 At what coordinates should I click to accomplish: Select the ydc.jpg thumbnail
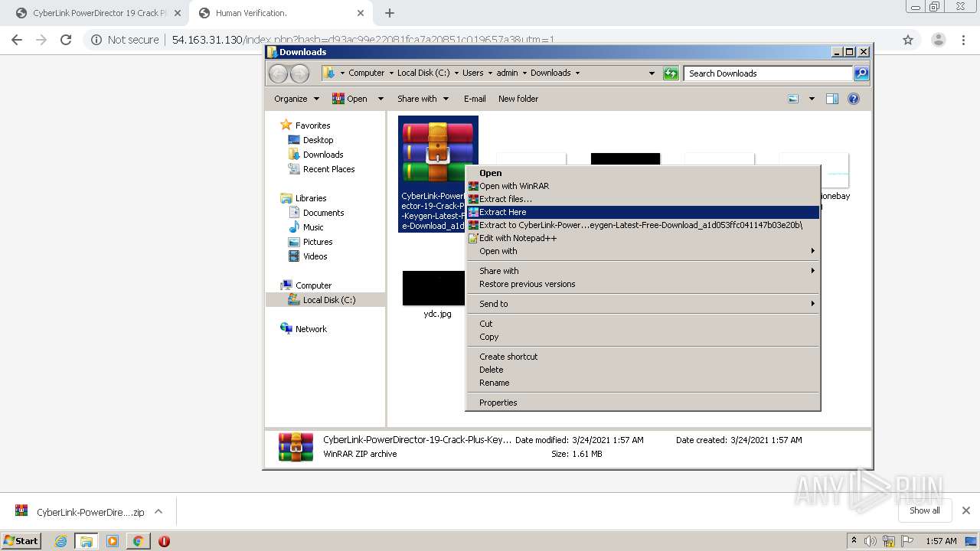click(x=435, y=289)
